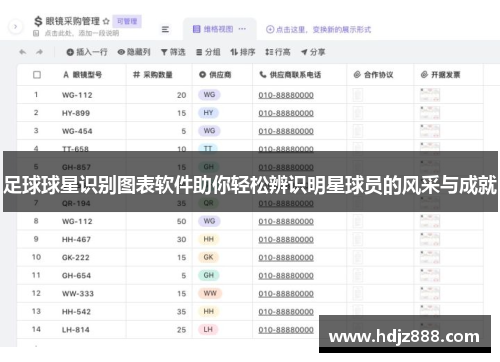Undo the last action

click(22, 52)
